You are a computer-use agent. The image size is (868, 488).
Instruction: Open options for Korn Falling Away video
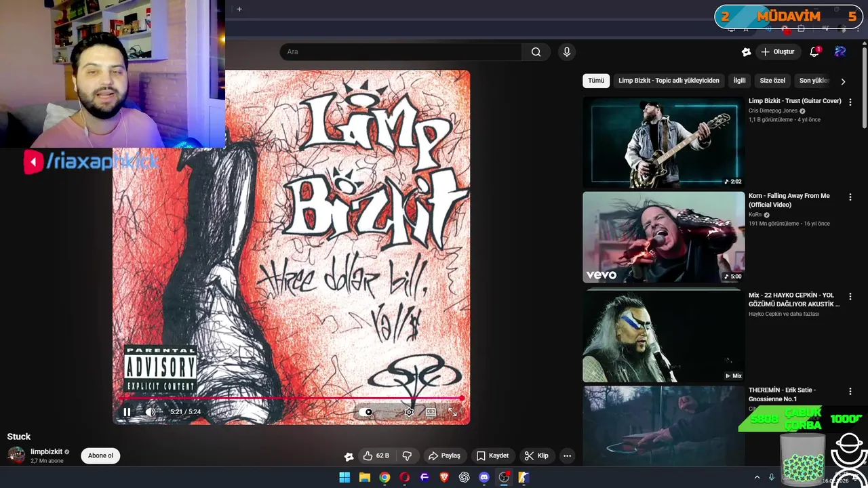click(850, 197)
